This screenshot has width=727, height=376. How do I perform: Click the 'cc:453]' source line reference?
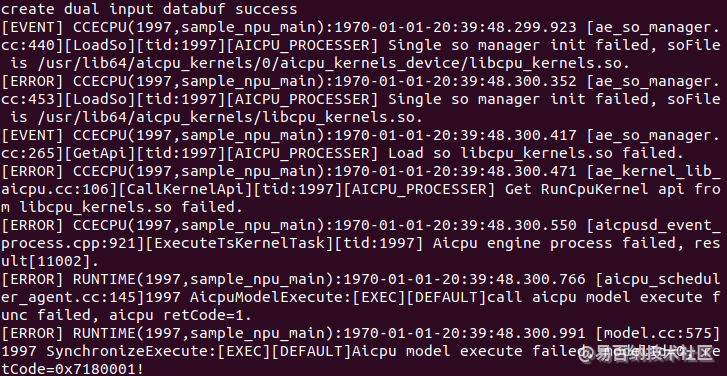(32, 99)
